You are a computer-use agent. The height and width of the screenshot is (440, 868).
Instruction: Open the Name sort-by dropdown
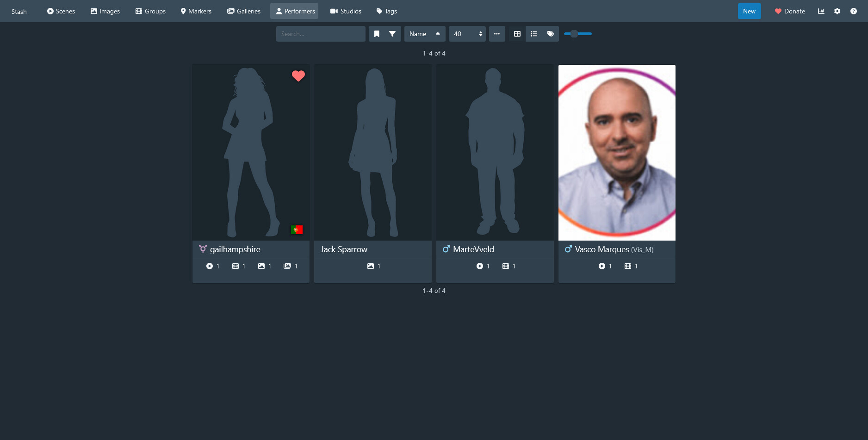coord(418,34)
